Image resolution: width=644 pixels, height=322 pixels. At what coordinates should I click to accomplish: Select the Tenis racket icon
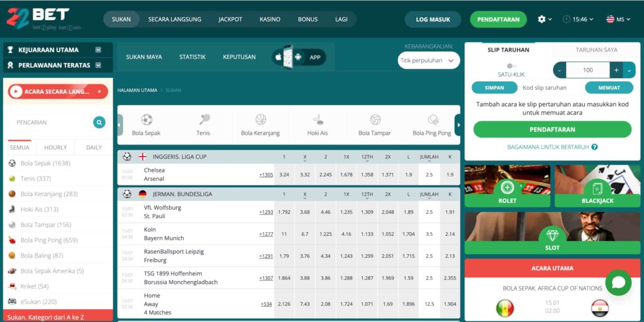point(204,119)
